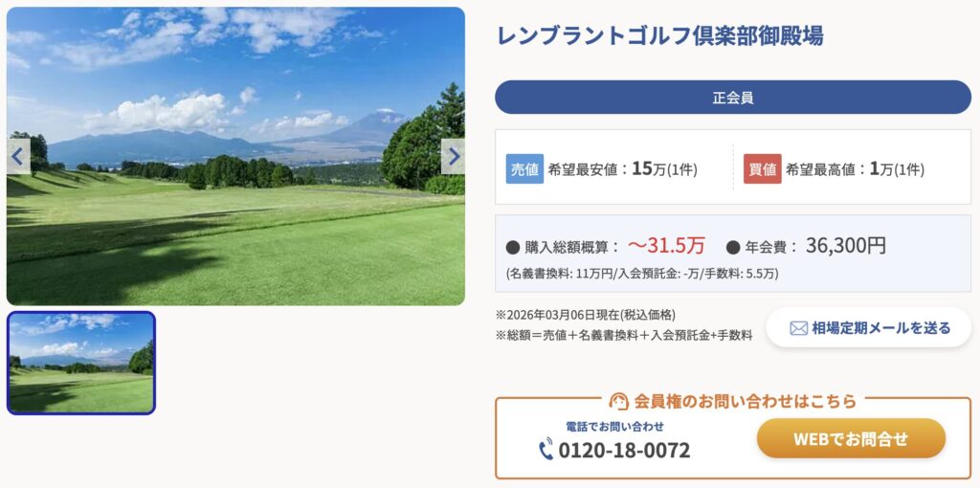The image size is (980, 488).
Task: Click the 2026年03月06日現在 price note
Action: (x=585, y=315)
